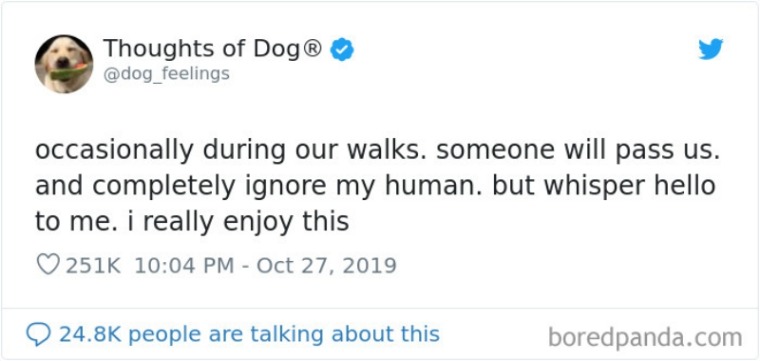Open "people are talking about this" link
Screen dimensions: 760x361
pos(285,334)
